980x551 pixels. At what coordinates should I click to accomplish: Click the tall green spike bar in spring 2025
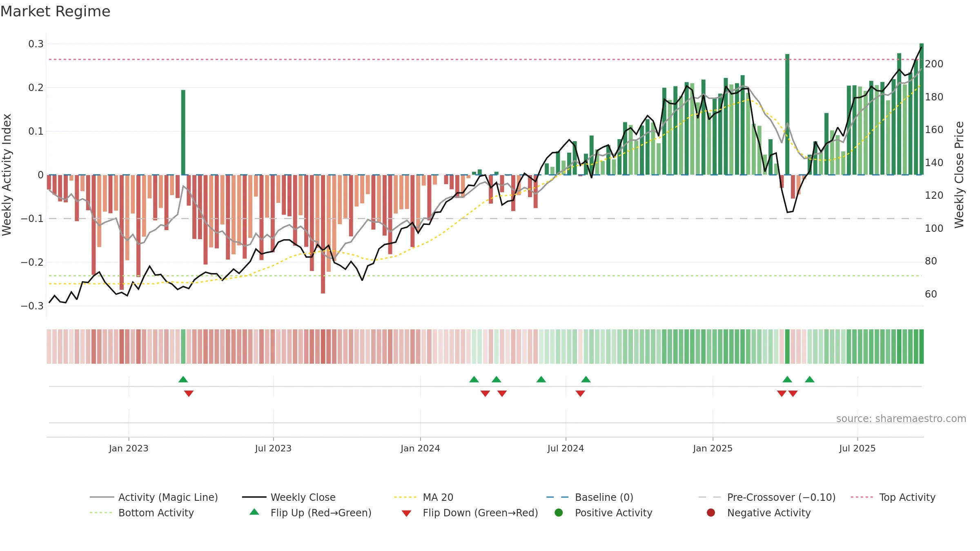pos(787,114)
